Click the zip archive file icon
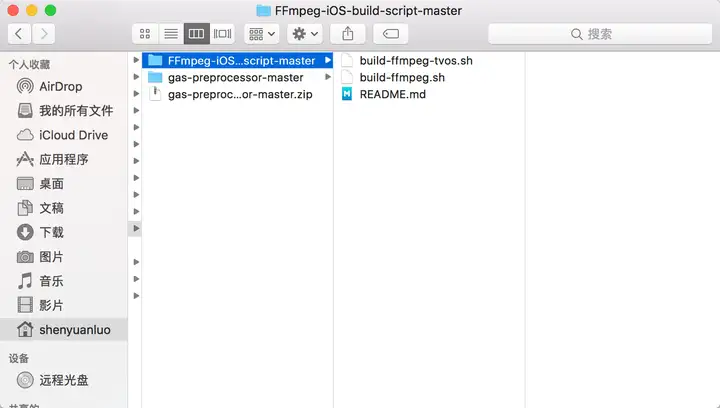This screenshot has width=720, height=408. coord(155,94)
